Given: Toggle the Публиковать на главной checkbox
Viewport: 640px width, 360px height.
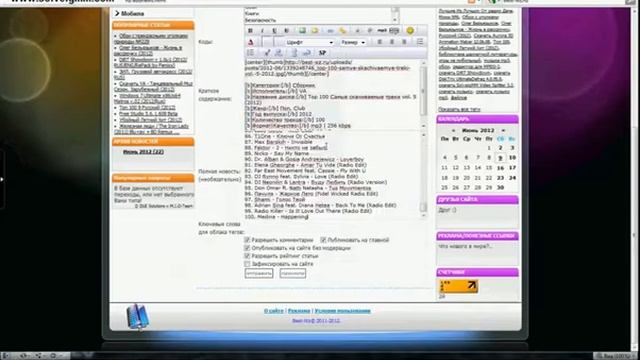Looking at the screenshot, I should (323, 240).
